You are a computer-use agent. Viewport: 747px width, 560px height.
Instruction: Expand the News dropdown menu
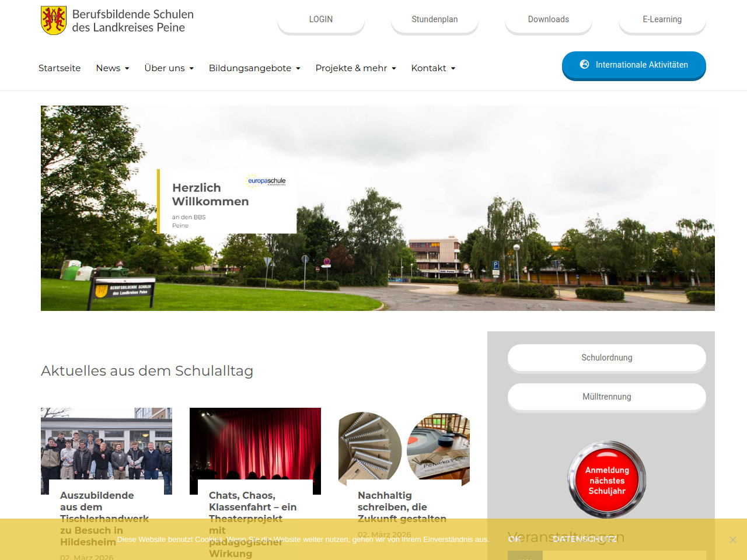(113, 68)
